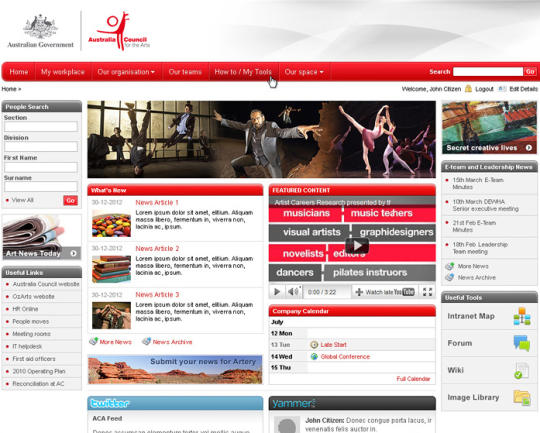This screenshot has height=433, width=540.
Task: Click the Submit your news for Artery banner
Action: [x=175, y=369]
